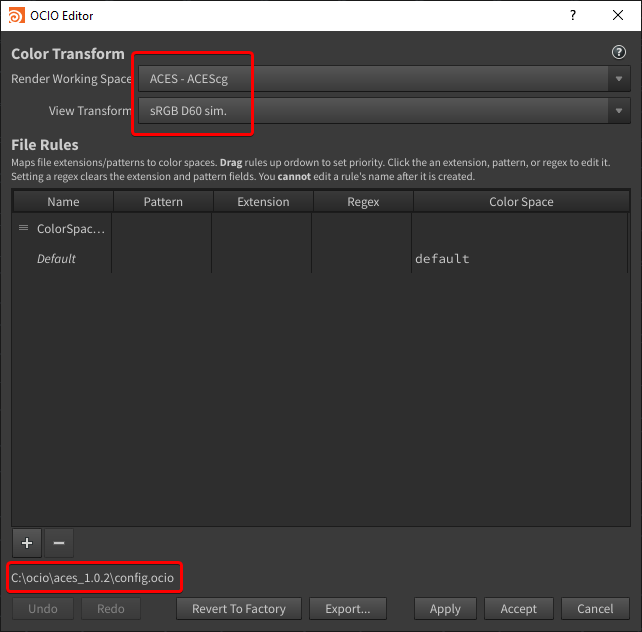Remove the selected file rule with minus button
The width and height of the screenshot is (642, 632).
coord(59,543)
